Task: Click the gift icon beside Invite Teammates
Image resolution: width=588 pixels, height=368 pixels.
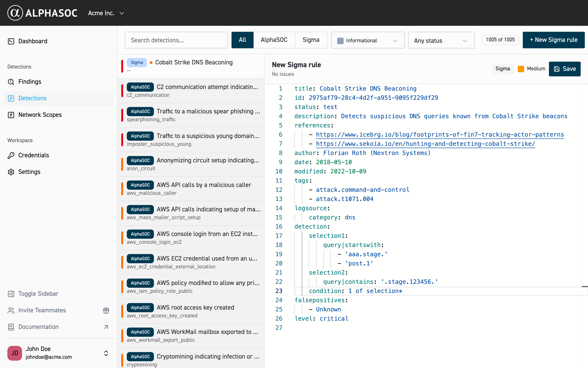Action: tap(106, 310)
